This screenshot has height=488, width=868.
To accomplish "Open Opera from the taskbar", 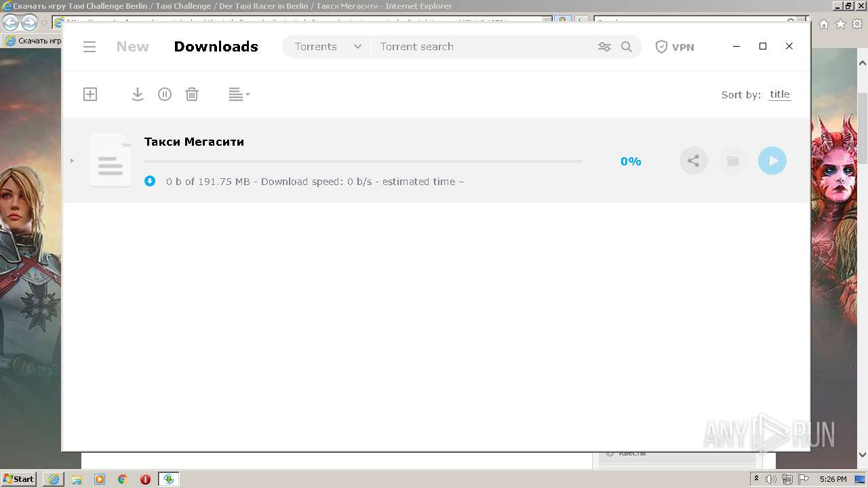I will tap(145, 479).
